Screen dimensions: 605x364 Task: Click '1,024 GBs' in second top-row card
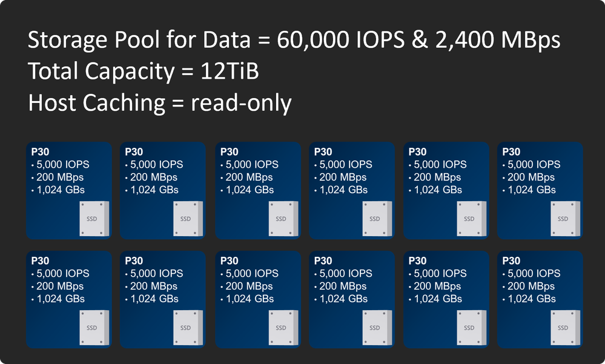coord(154,190)
